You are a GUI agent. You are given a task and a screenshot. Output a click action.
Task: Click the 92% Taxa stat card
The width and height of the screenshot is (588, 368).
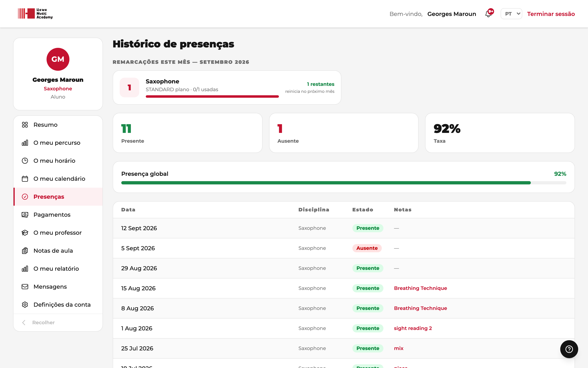tap(500, 133)
